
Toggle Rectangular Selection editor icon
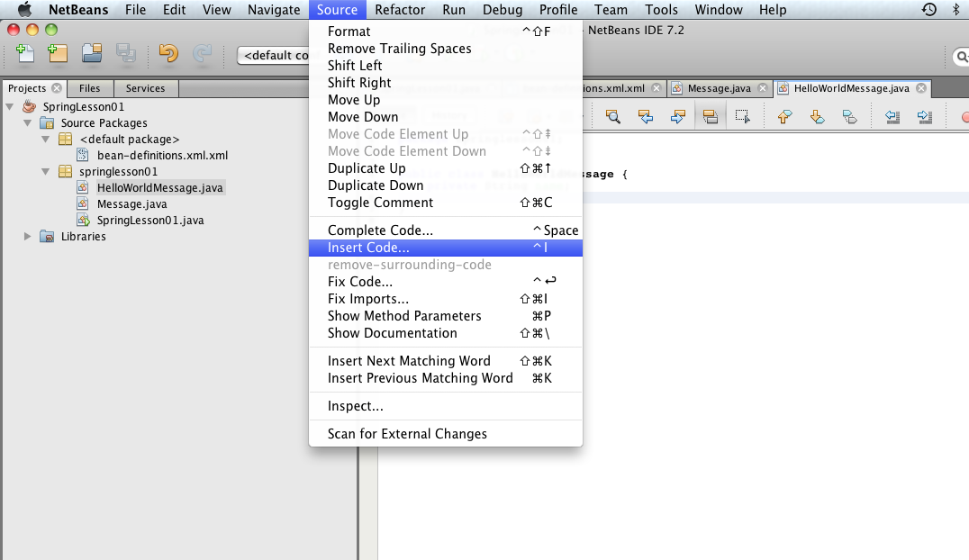pyautogui.click(x=742, y=116)
